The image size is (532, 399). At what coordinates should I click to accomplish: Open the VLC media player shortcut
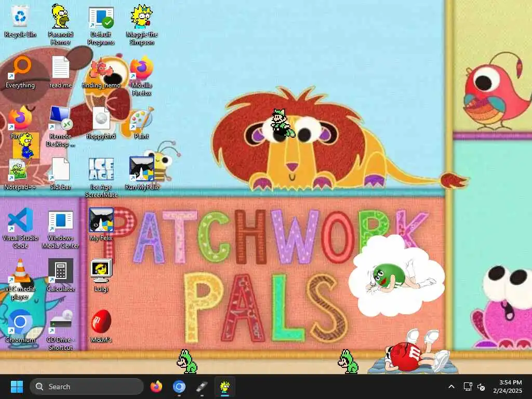click(20, 280)
